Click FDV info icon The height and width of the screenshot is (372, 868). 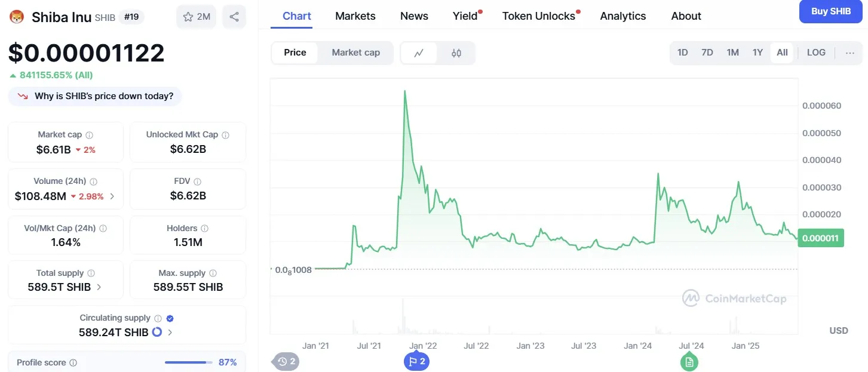pyautogui.click(x=198, y=182)
